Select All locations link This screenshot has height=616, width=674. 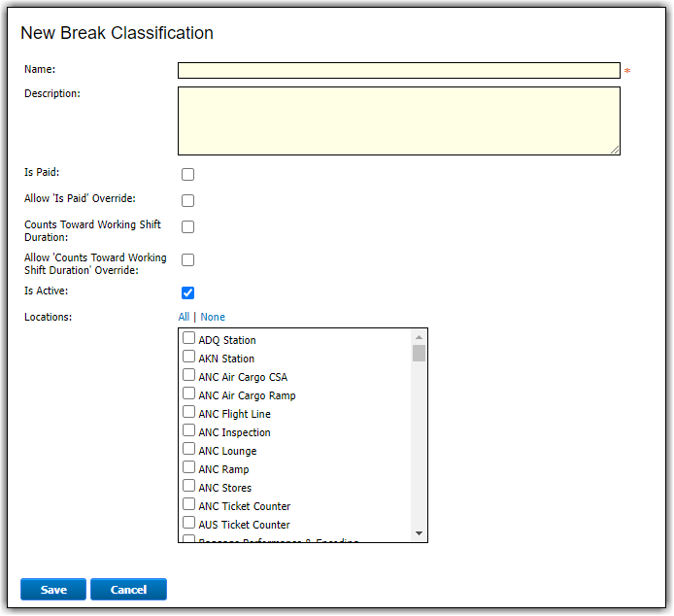point(184,317)
